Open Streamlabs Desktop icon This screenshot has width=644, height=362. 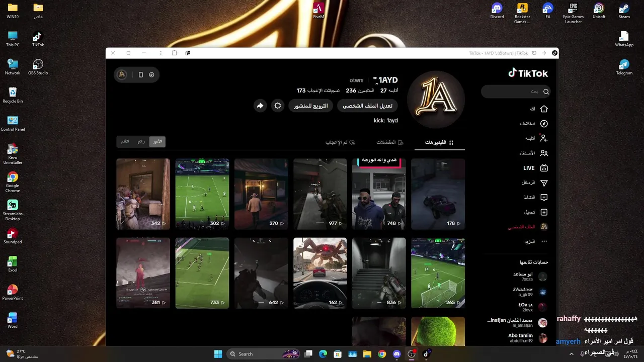click(x=13, y=211)
